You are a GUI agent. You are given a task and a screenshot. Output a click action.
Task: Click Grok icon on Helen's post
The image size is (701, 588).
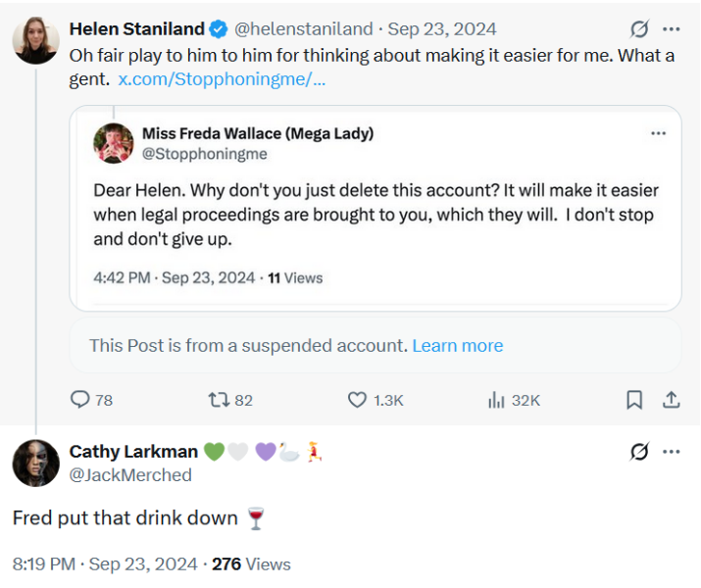[639, 28]
